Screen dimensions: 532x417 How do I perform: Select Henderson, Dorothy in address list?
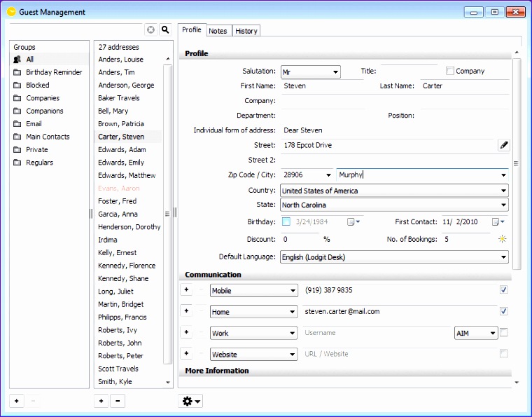pos(129,227)
